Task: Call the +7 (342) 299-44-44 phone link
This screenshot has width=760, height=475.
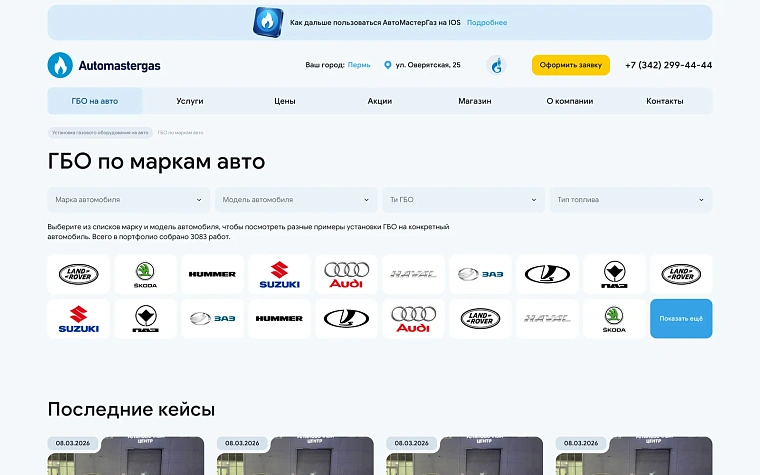Action: tap(668, 65)
